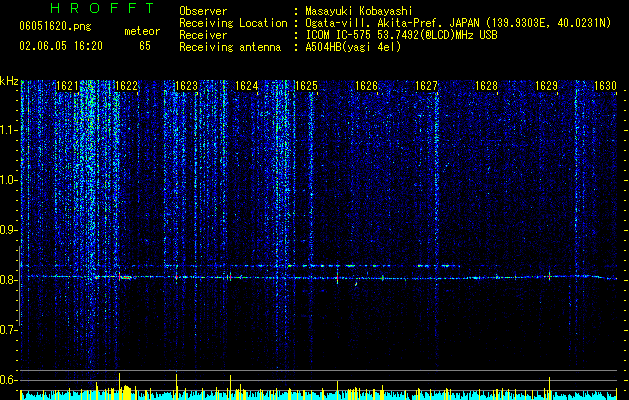Click the gray vertical range bar near 0.8 kHz
The image size is (629, 400).
(20, 286)
